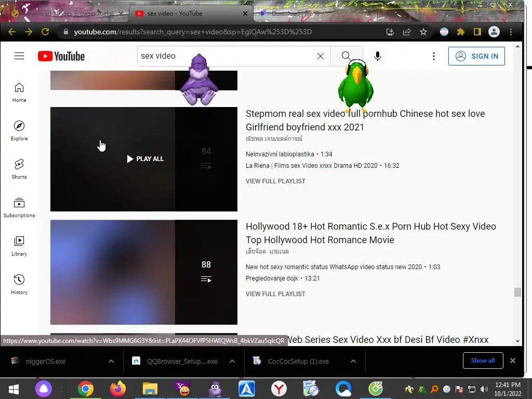Screen dimensions: 532x399
Task: Open Explore in the YouTube sidebar
Action: (x=19, y=130)
